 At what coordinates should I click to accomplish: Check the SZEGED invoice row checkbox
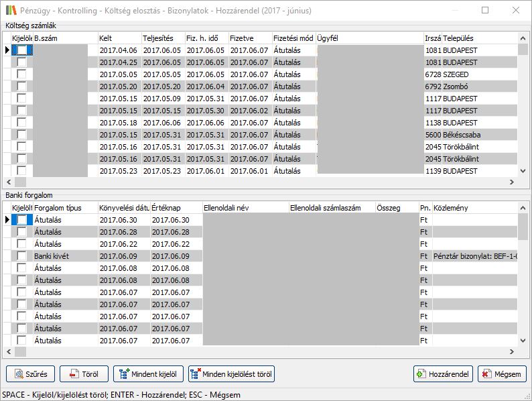22,74
